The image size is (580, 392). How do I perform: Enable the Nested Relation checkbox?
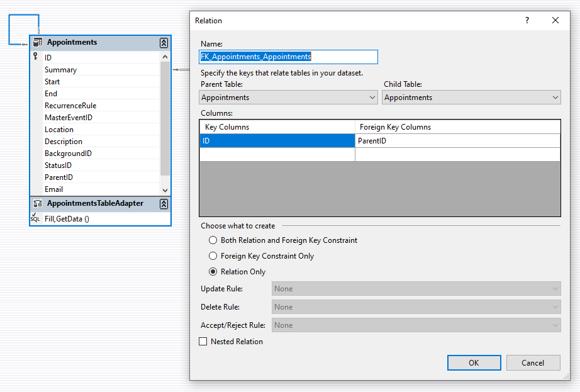[x=203, y=342]
